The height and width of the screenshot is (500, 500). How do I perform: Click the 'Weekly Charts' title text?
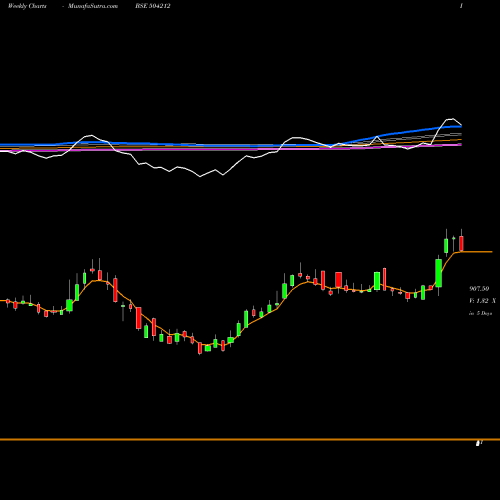(x=27, y=6)
